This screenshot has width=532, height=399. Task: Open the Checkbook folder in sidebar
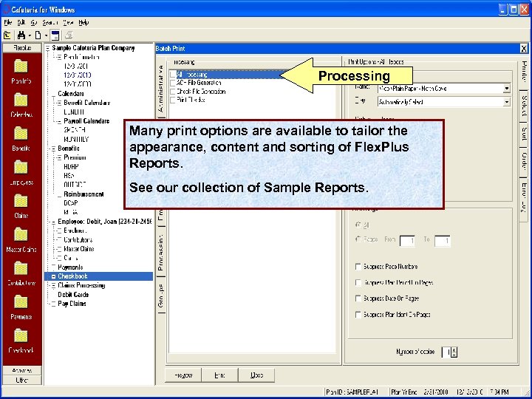(x=21, y=341)
